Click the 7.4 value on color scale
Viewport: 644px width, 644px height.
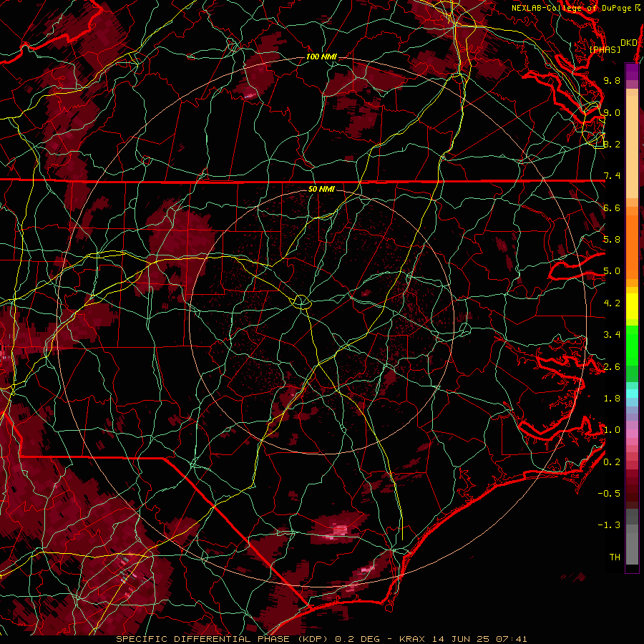click(x=612, y=176)
